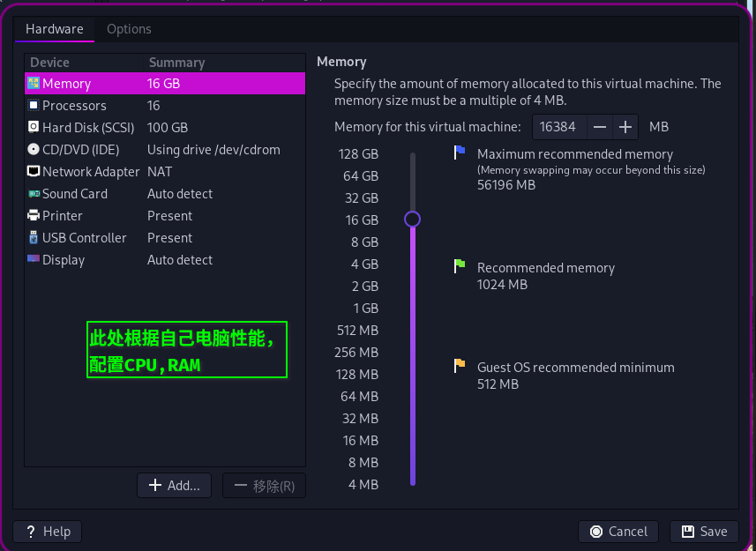Select the Printer device icon
The width and height of the screenshot is (756, 551).
click(x=34, y=216)
